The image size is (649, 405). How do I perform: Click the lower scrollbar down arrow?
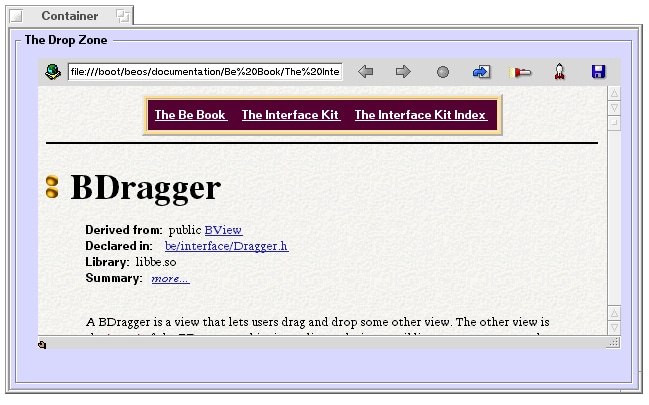tap(614, 328)
